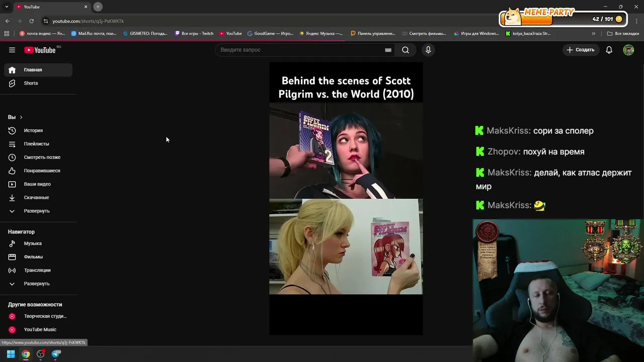Expand the Развернуть item under Скачанные
Viewport: 644px width, 362px height.
38,211
